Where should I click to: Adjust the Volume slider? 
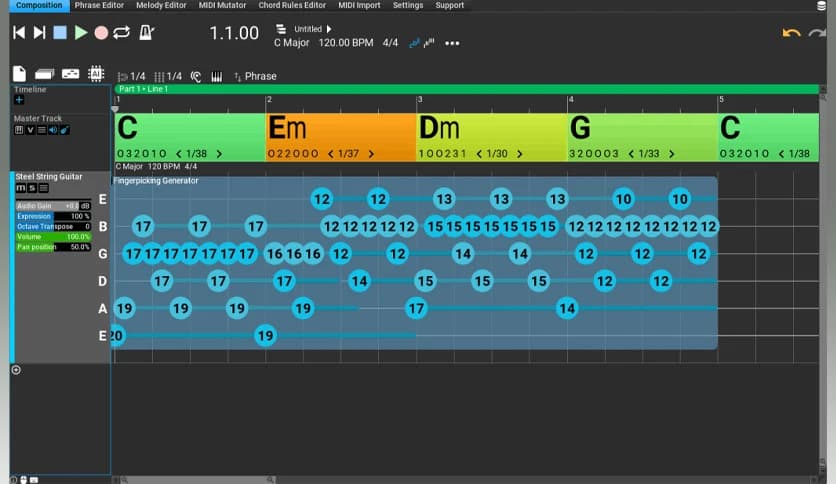click(53, 237)
